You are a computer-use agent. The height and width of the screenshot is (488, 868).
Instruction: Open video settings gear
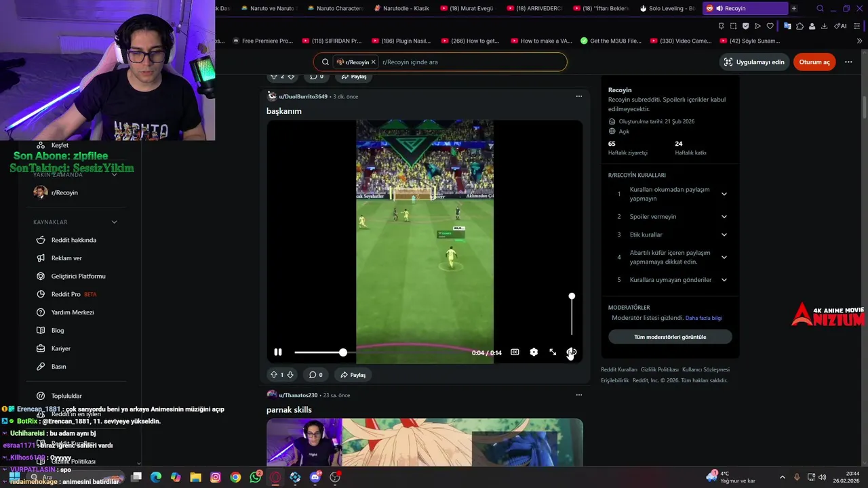[x=534, y=352]
